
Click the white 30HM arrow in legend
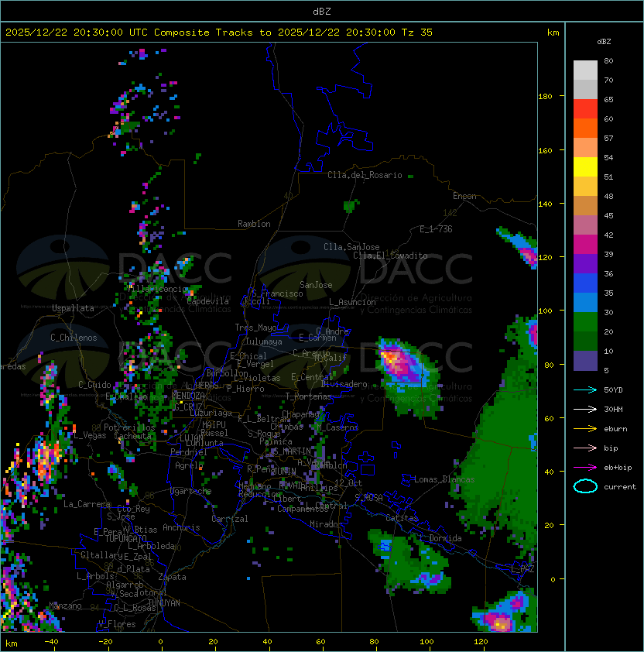click(x=585, y=410)
